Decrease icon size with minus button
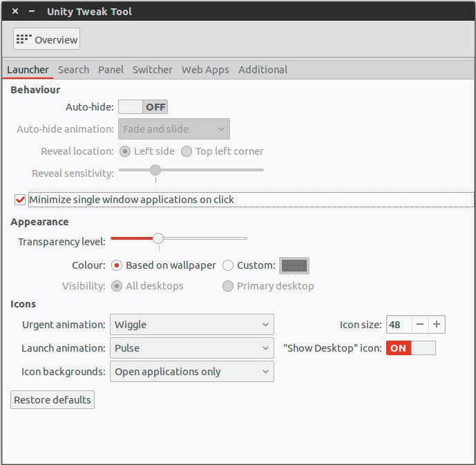The image size is (476, 465). [420, 325]
